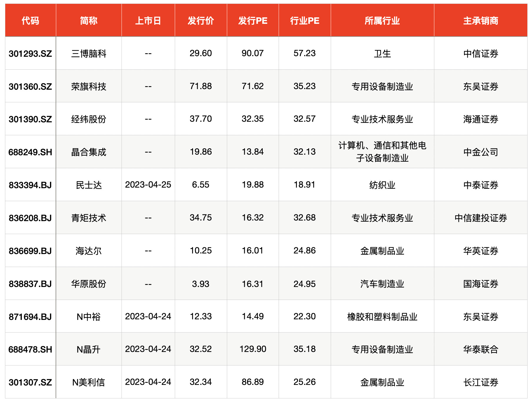Image resolution: width=532 pixels, height=404 pixels.
Task: Click stock code 871694.BJ
Action: 30,317
